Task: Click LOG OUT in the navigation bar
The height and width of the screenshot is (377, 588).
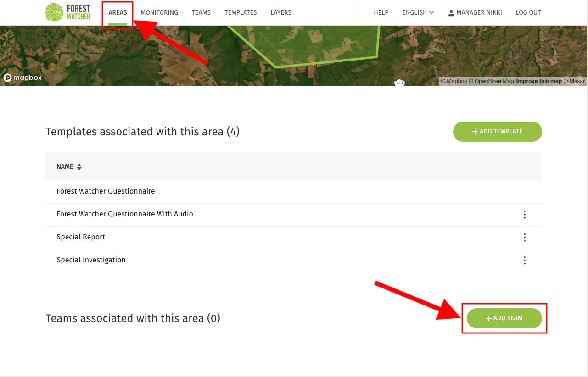Action: 528,12
